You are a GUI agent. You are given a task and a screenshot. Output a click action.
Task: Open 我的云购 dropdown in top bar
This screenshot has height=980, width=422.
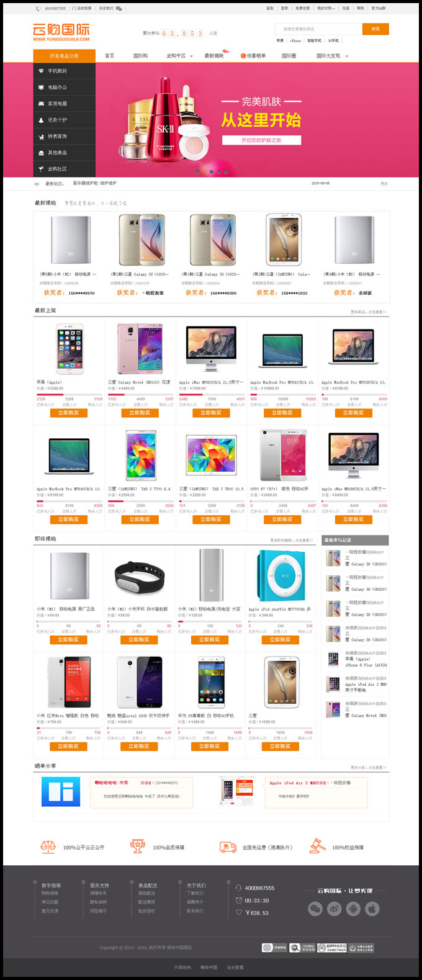pos(326,9)
